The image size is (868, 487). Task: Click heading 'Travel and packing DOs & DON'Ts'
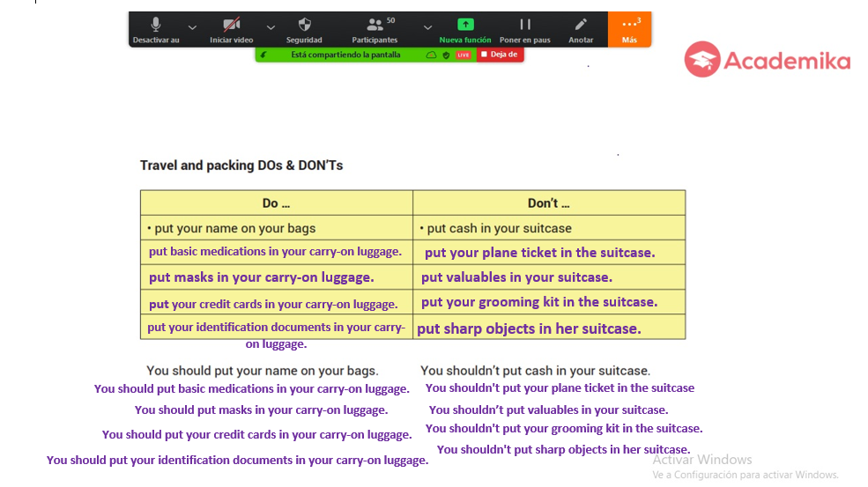point(241,166)
